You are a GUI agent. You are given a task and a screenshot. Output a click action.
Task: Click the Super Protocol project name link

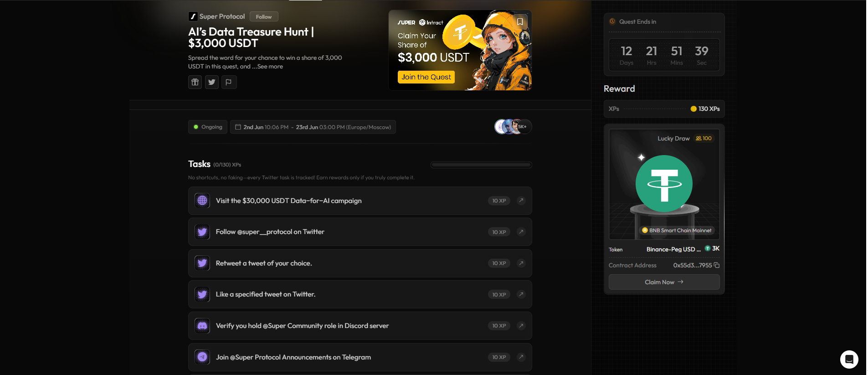[x=222, y=16]
